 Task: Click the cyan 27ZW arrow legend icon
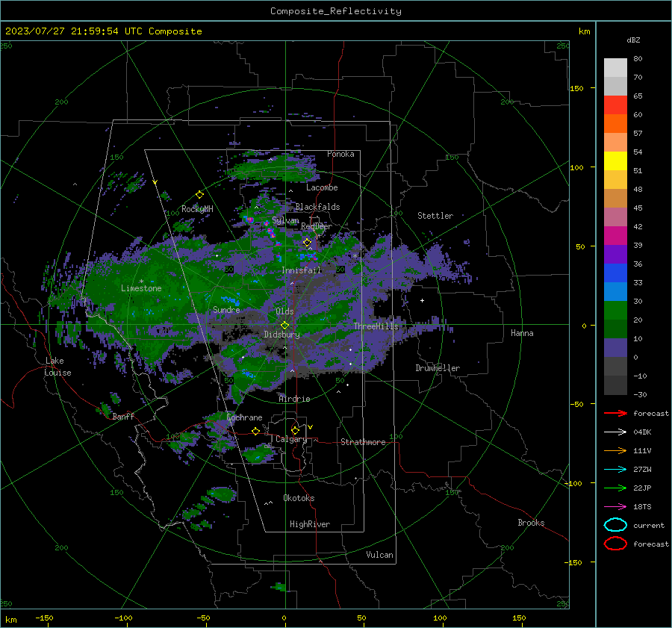tap(615, 470)
